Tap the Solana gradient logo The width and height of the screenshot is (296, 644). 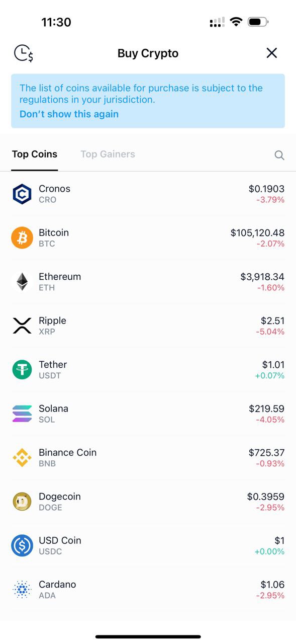(22, 414)
